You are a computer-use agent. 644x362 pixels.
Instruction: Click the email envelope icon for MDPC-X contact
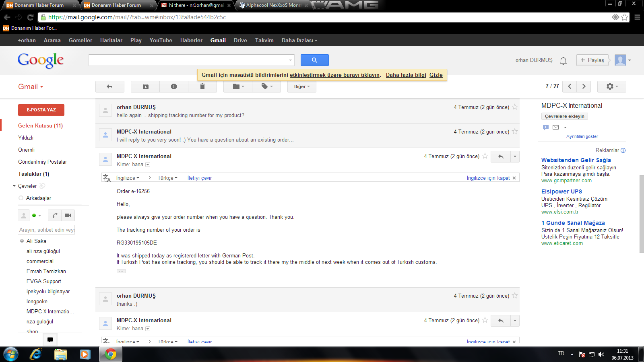pos(555,127)
